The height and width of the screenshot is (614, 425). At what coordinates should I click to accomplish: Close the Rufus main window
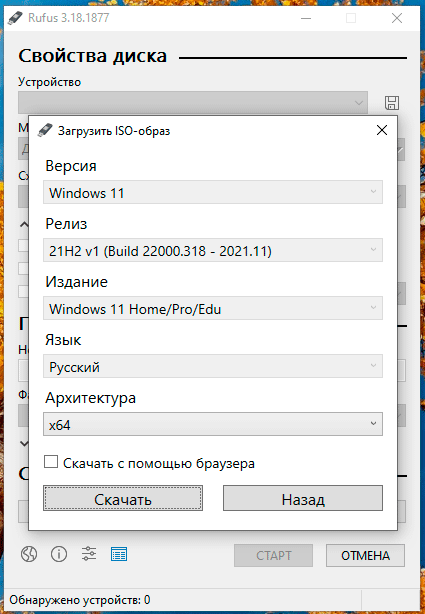tap(397, 18)
